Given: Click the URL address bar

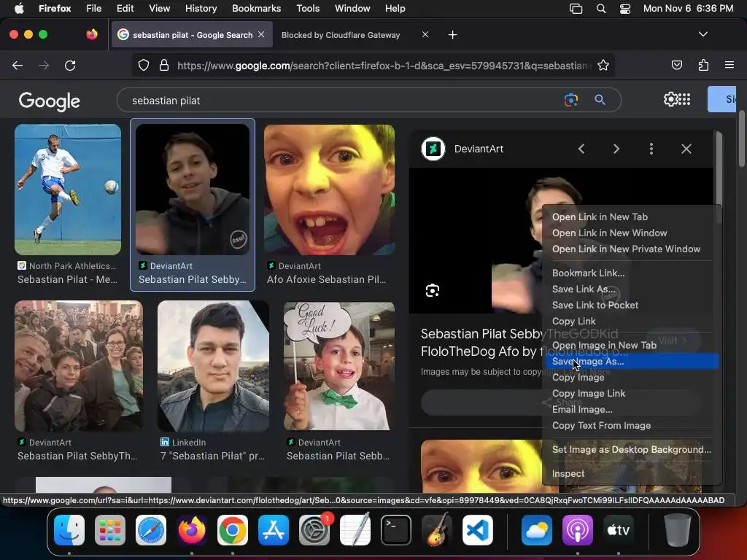Looking at the screenshot, I should click(384, 65).
